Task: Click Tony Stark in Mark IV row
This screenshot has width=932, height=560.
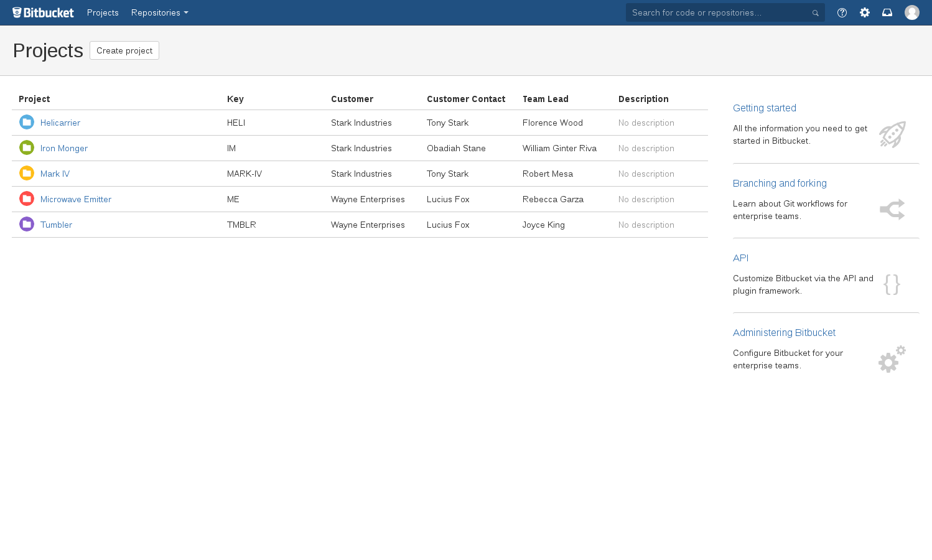Action: pos(447,174)
